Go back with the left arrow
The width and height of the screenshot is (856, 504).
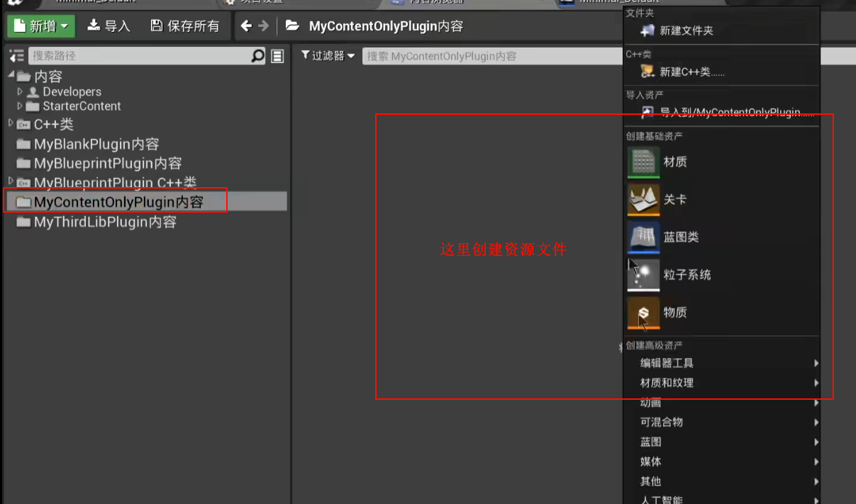(x=246, y=26)
